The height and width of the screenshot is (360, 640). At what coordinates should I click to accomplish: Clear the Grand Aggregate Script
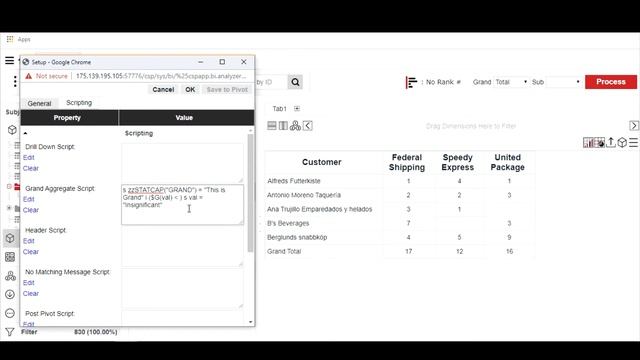tap(31, 210)
